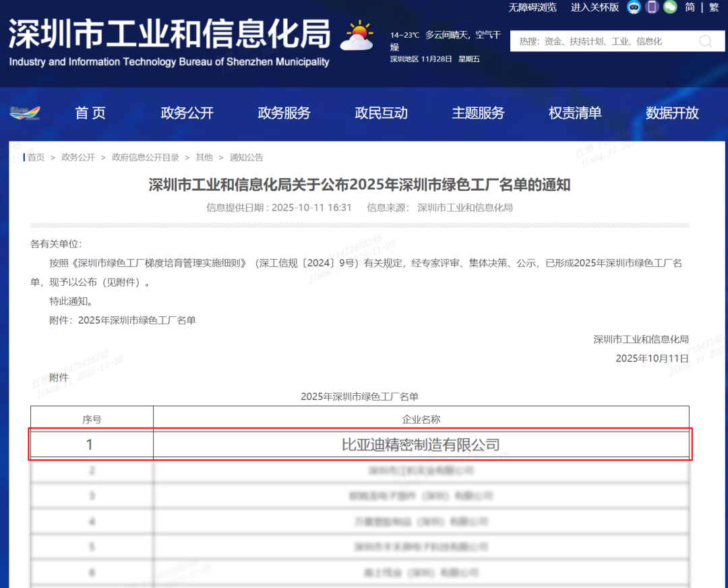
Task: Click the article headline about 绿色工厂名单
Action: [359, 185]
